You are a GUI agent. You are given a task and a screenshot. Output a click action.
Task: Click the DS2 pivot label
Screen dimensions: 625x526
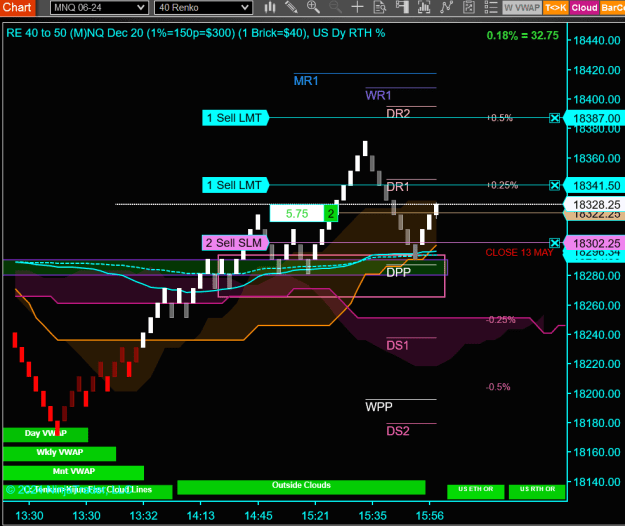[398, 431]
